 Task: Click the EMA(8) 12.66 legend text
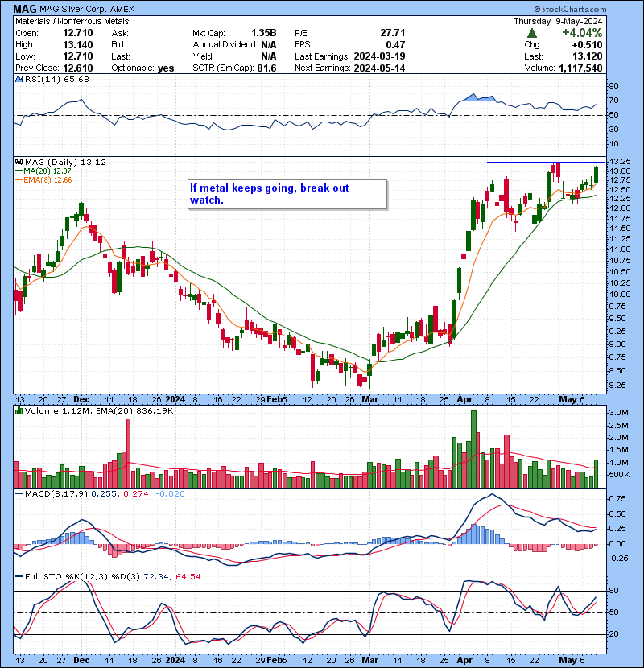click(x=47, y=179)
